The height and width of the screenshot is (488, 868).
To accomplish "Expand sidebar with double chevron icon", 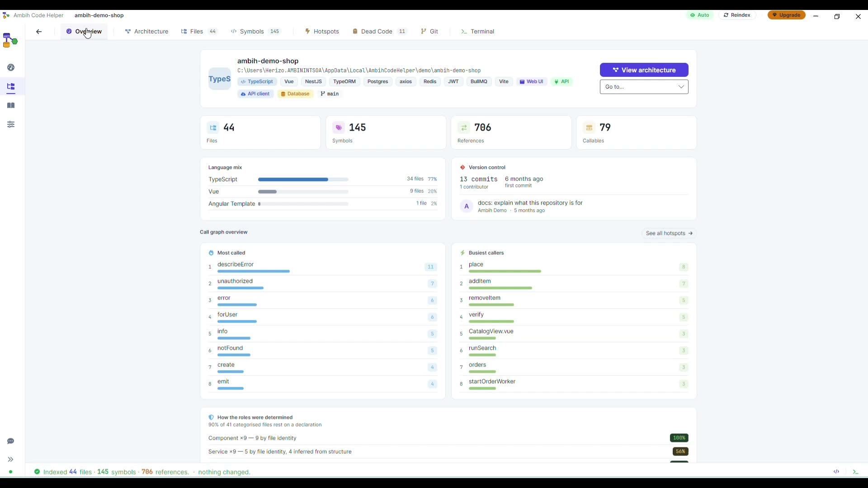I will pyautogui.click(x=11, y=460).
